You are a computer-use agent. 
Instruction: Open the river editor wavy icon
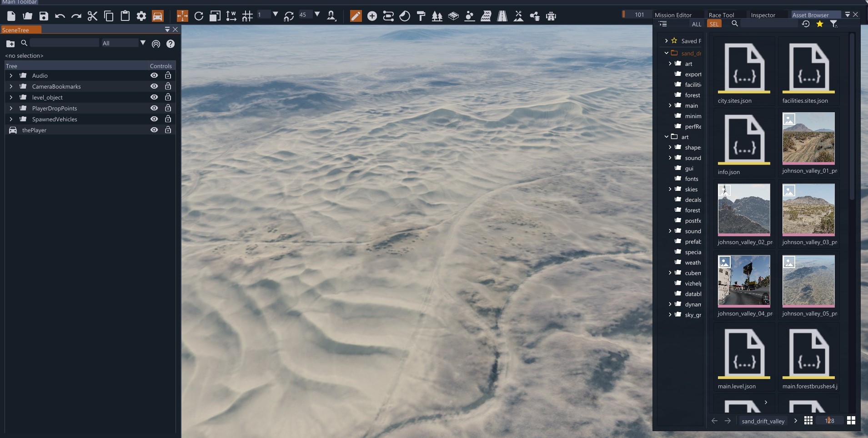486,16
